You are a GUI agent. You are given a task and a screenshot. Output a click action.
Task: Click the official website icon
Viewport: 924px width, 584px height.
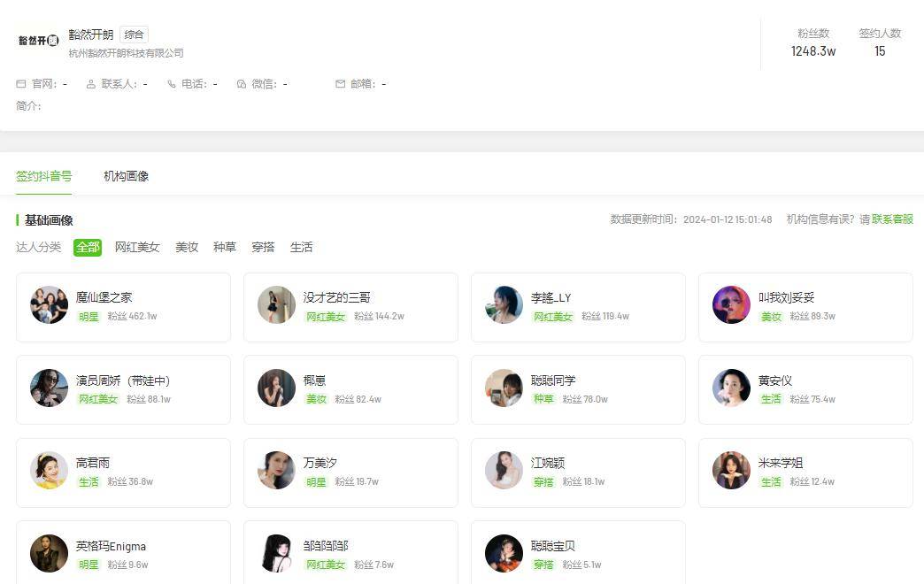tap(21, 84)
